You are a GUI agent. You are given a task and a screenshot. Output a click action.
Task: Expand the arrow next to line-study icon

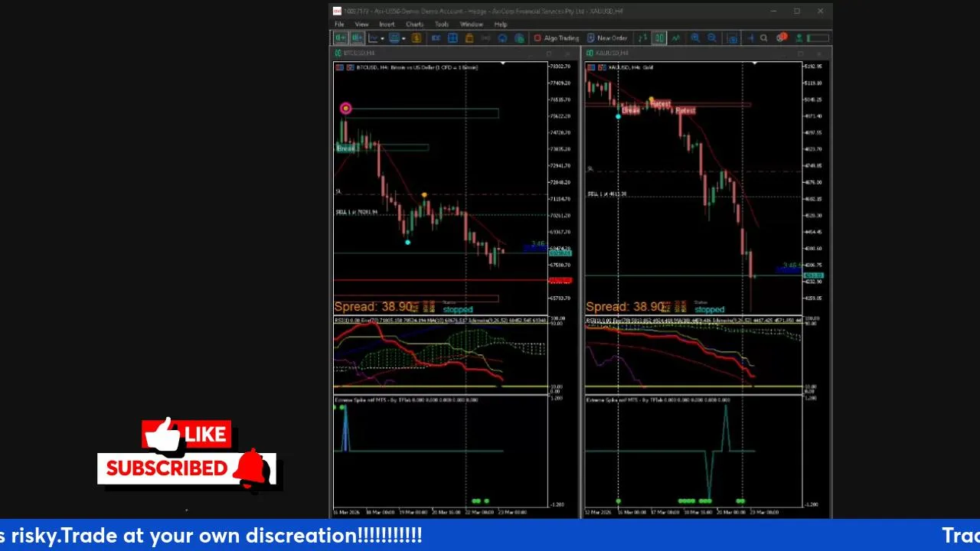click(382, 38)
